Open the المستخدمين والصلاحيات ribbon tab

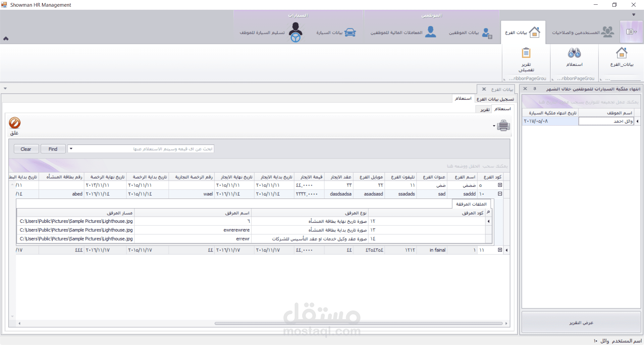click(583, 32)
